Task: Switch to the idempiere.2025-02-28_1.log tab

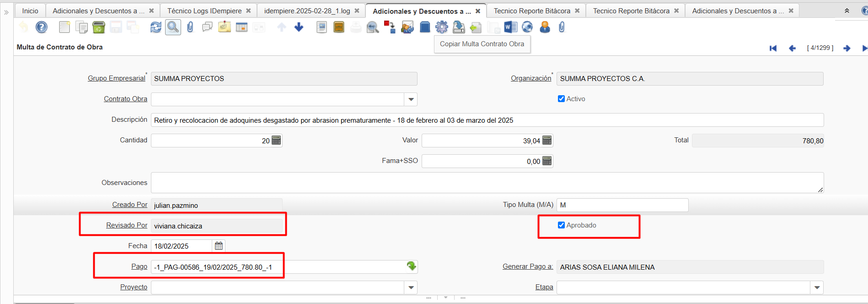Action: pos(307,11)
